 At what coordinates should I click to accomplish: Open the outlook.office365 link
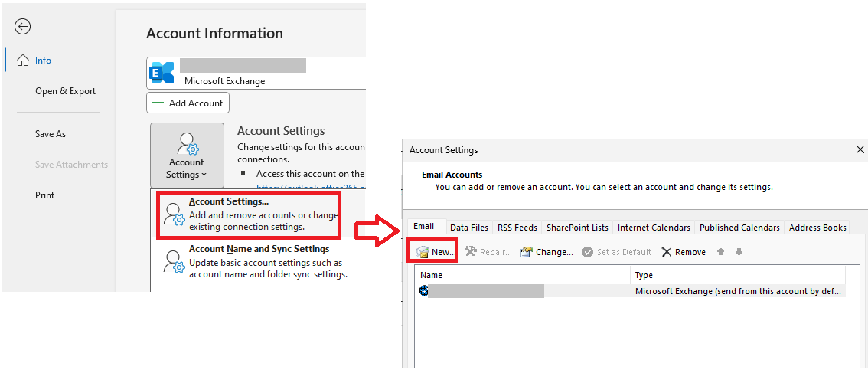pos(310,187)
